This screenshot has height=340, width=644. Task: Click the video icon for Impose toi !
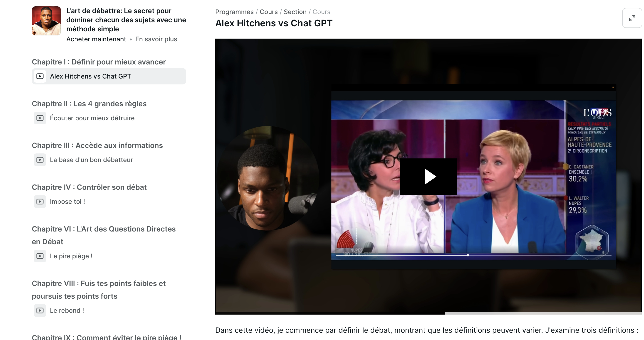pyautogui.click(x=40, y=201)
